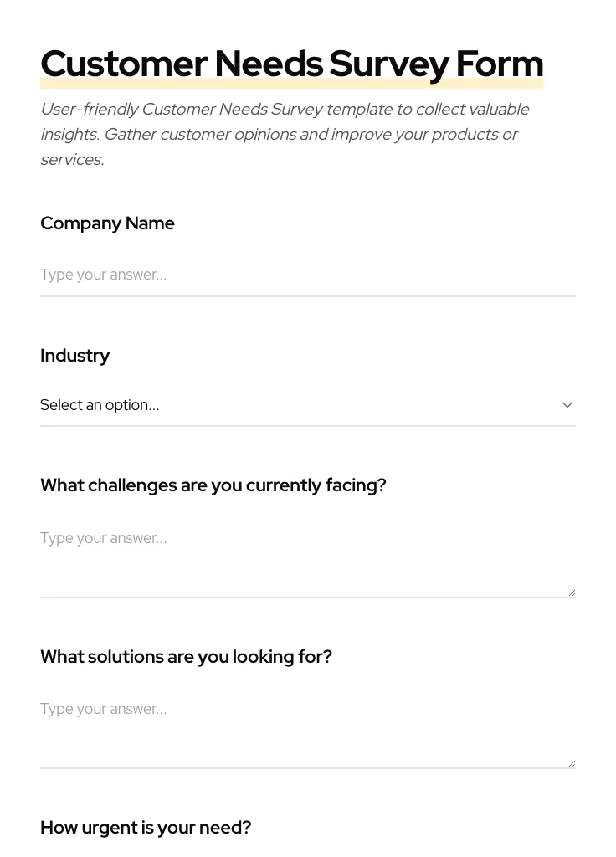Click the italic survey description paragraph
The image size is (616, 857).
point(285,134)
